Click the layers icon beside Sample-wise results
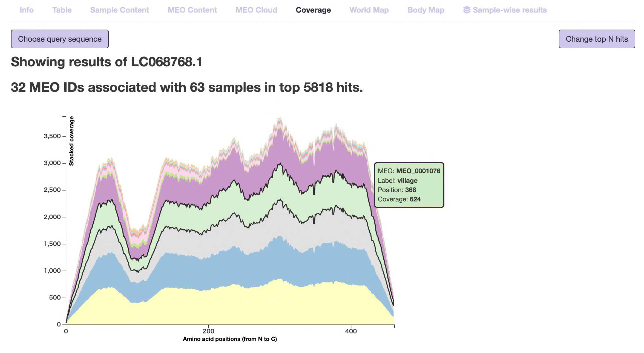 pyautogui.click(x=467, y=10)
